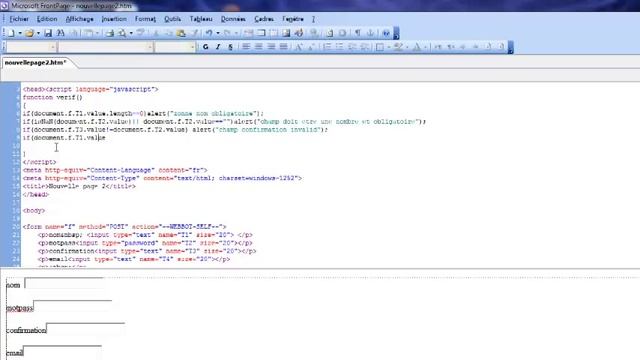The width and height of the screenshot is (640, 360).
Task: Decrease indent icon
Action: (x=352, y=47)
